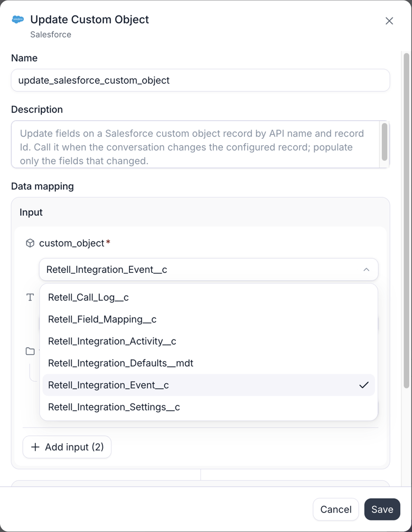
Task: Open the Retell_Integration_Event__c combo box
Action: (209, 270)
